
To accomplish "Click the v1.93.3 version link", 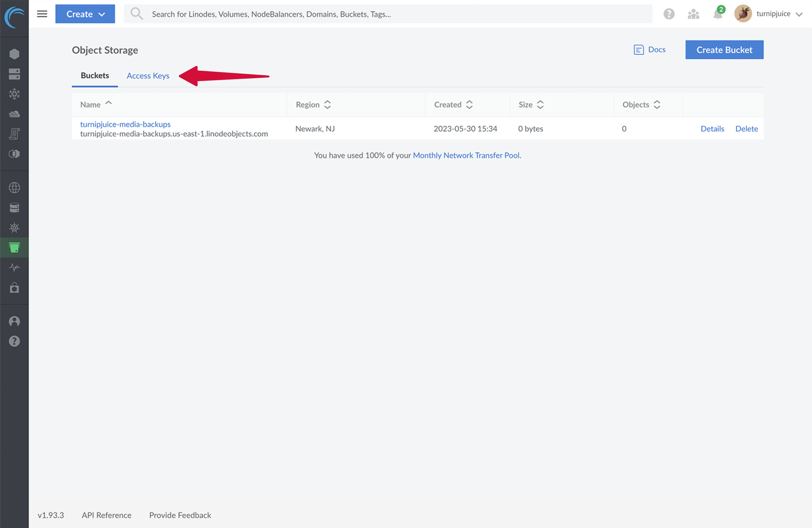I will pyautogui.click(x=50, y=515).
